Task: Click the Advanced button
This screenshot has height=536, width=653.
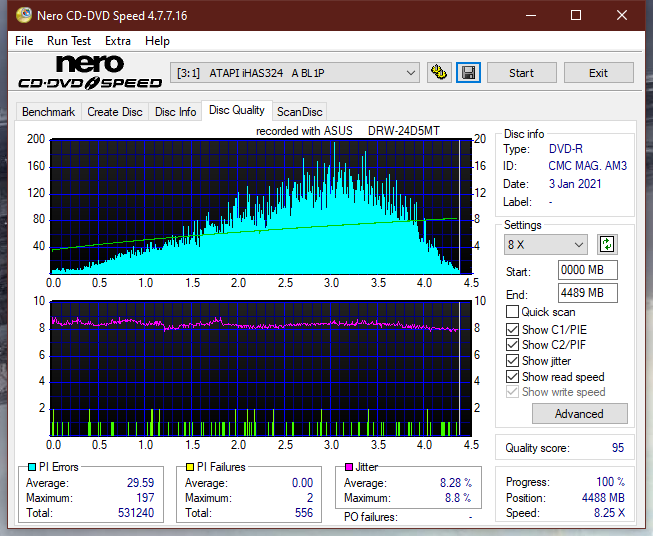Action: [x=579, y=414]
